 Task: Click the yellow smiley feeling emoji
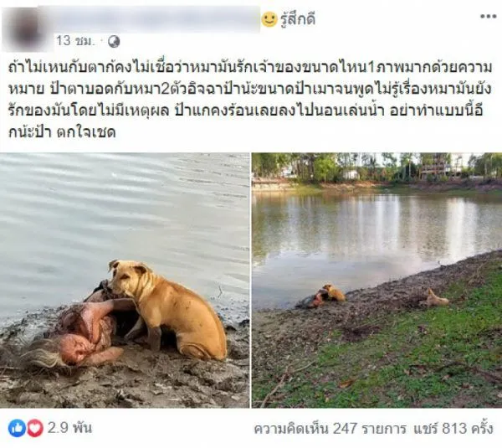click(x=269, y=19)
